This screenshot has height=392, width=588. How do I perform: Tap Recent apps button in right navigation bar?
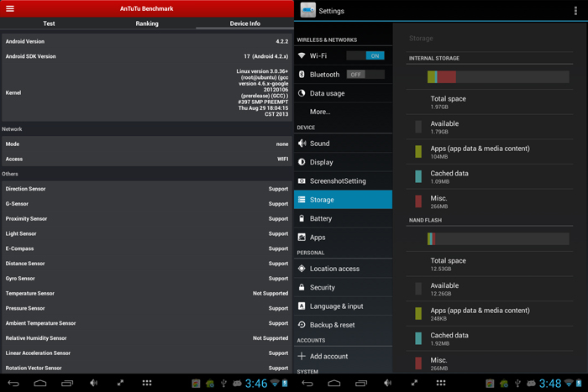pos(361,383)
